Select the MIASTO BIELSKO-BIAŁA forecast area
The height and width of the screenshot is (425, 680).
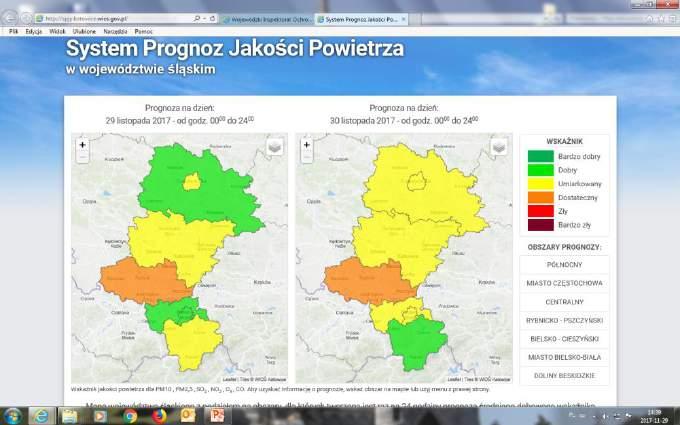[564, 357]
